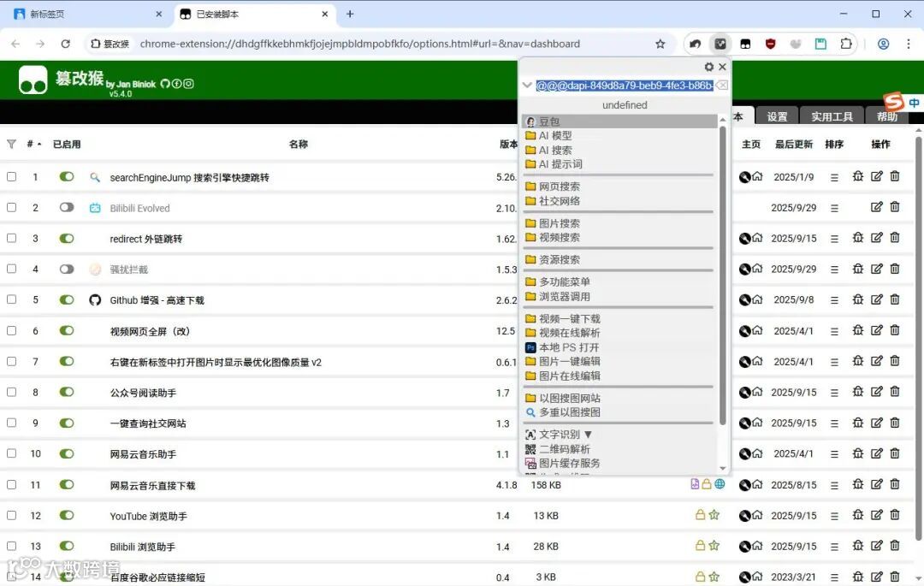Viewport: 924px width, 586px height.
Task: Click the selected dapi text input
Action: point(625,86)
